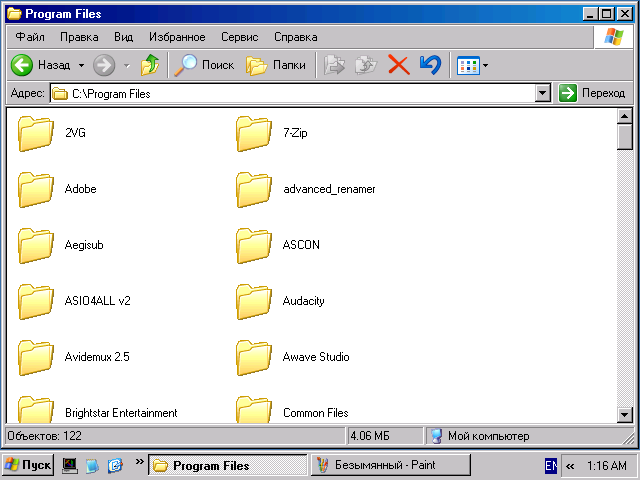This screenshot has height=480, width=640.
Task: Select the 2VG folder icon
Action: point(36,133)
